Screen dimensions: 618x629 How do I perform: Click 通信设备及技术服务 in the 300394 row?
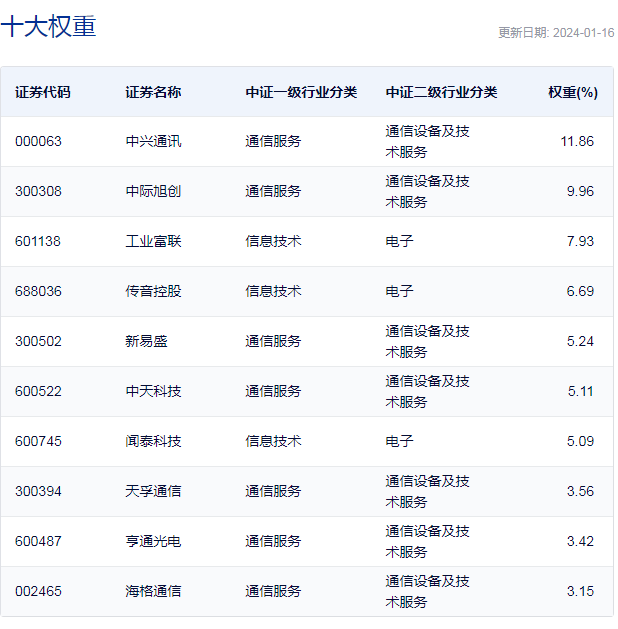[427, 491]
